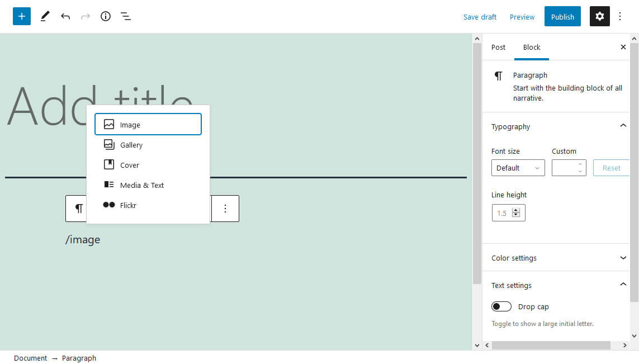Click the Paragraph block type icon in the block toolbar
Viewport: 639px width, 364px height.
pos(78,209)
